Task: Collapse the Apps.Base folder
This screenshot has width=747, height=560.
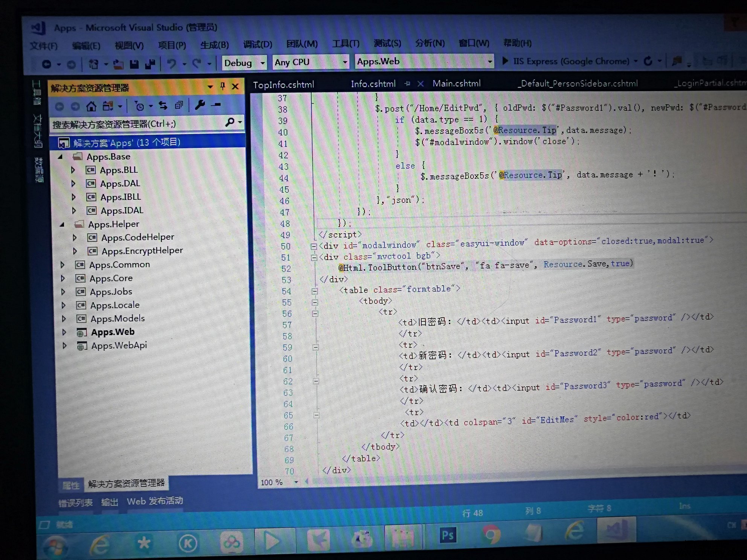Action: (x=61, y=157)
